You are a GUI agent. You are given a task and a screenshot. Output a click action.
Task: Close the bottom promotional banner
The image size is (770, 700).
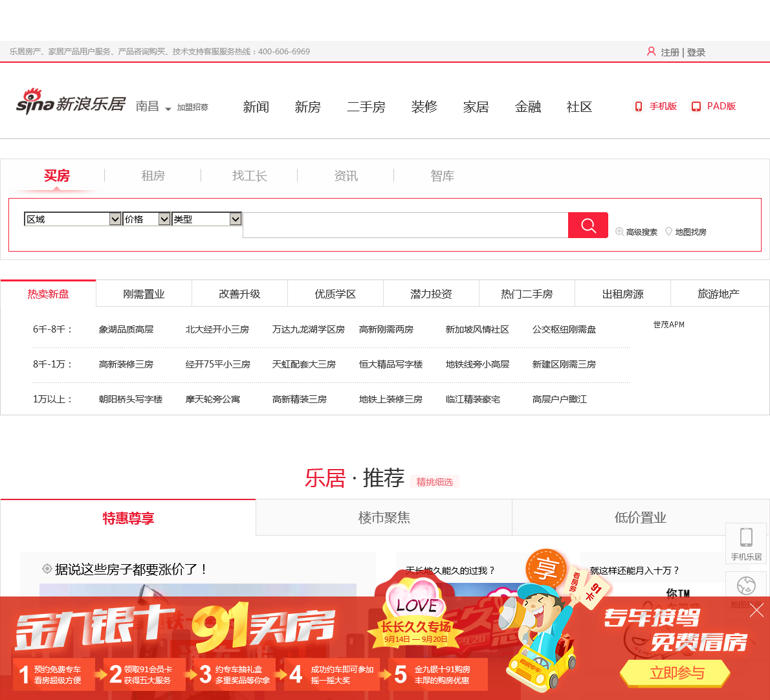[757, 610]
